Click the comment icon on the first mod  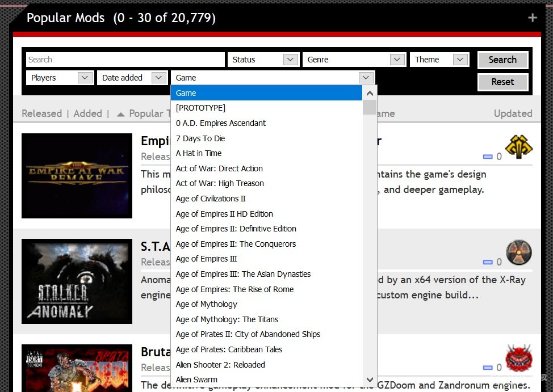[x=488, y=157]
